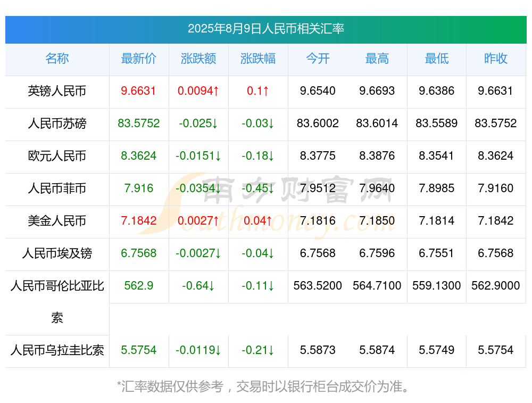Click change value -0.0354↓
Viewport: 532px width, 403px height.
pos(198,188)
